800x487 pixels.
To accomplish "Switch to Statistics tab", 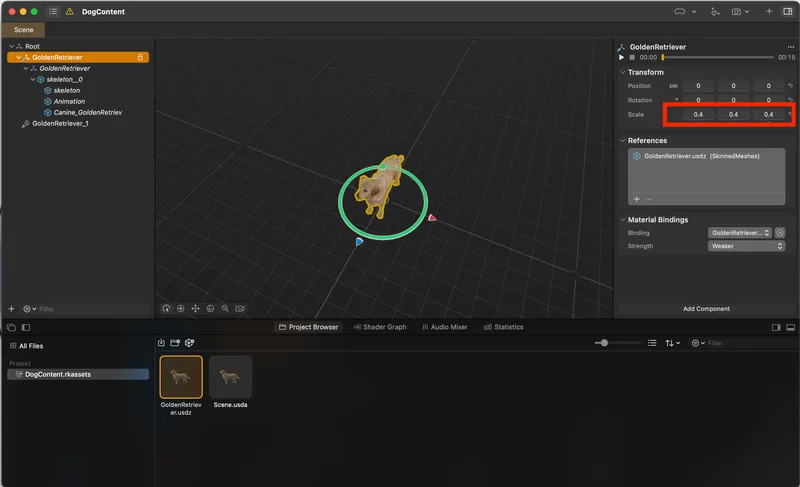I will point(503,327).
